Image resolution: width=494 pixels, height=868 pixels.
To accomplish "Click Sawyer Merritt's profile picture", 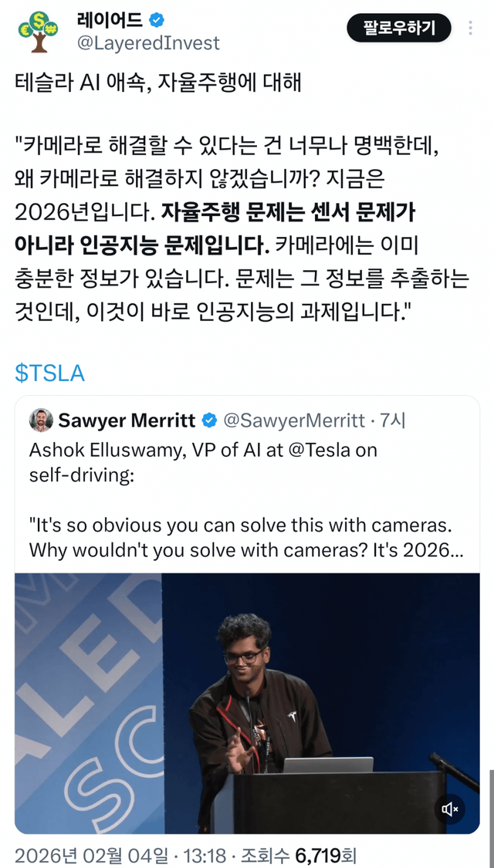I will (39, 420).
